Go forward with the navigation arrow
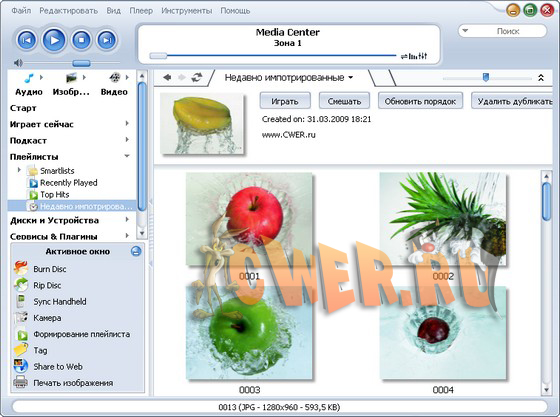 [x=182, y=77]
